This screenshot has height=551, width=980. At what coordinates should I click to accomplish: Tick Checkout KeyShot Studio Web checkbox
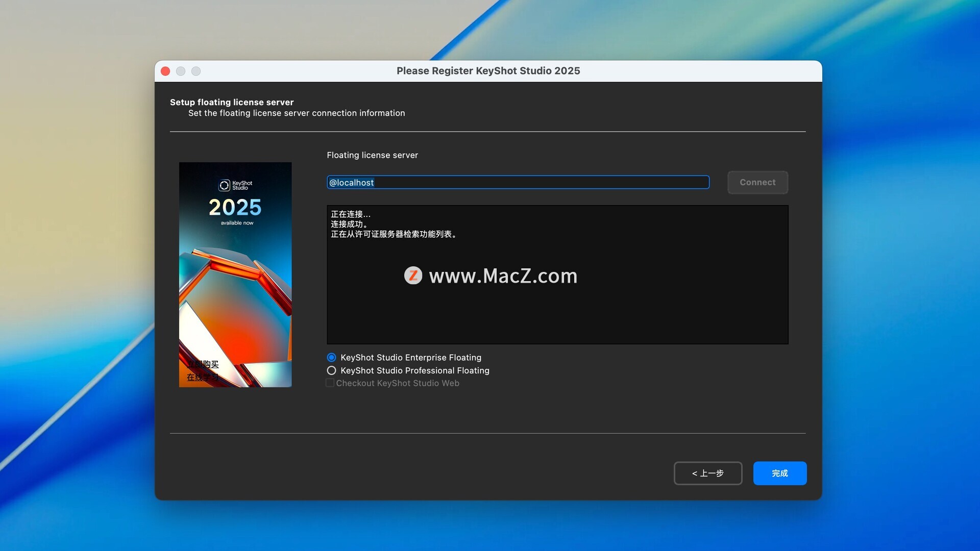[330, 383]
